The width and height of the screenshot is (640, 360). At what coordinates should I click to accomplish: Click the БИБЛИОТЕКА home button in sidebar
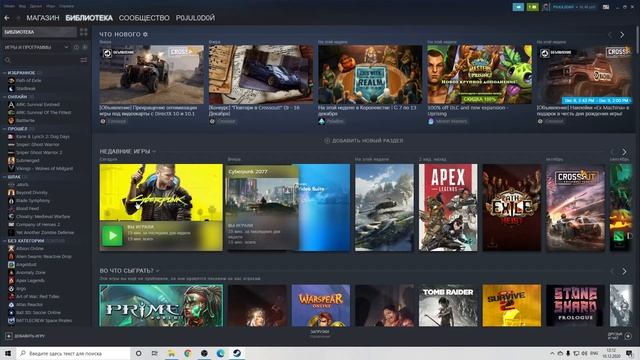point(39,32)
